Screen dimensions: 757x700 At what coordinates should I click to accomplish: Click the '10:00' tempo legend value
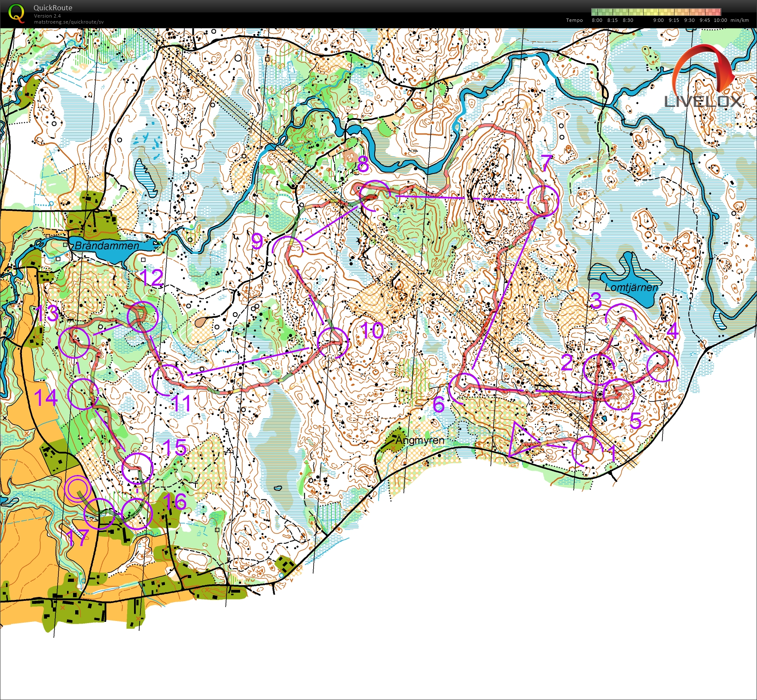pos(720,20)
